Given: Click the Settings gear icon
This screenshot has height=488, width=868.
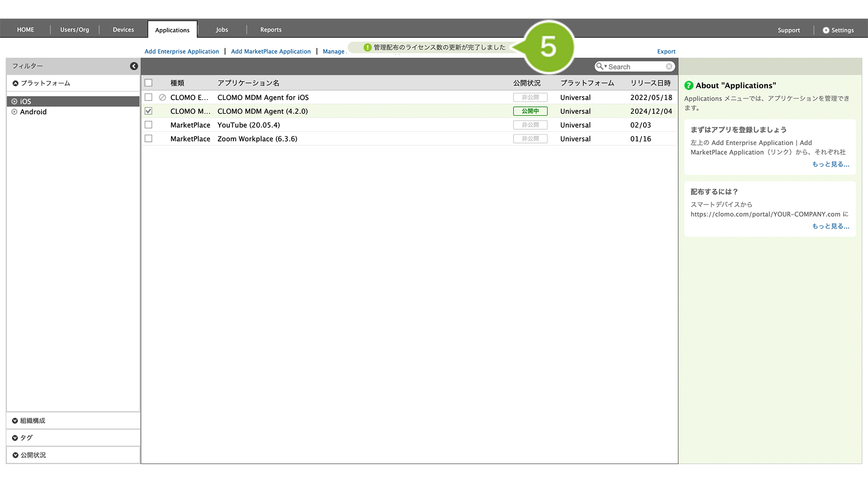Looking at the screenshot, I should (x=826, y=30).
